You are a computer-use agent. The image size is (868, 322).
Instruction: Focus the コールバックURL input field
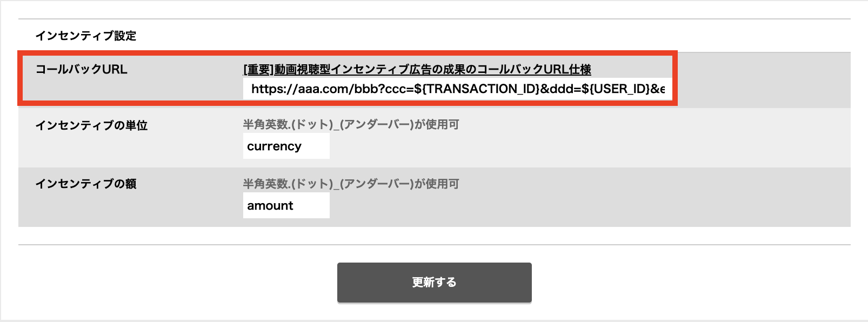457,89
